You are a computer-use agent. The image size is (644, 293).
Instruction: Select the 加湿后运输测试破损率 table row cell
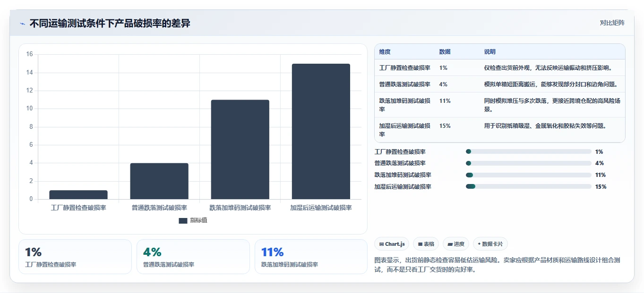(404, 130)
